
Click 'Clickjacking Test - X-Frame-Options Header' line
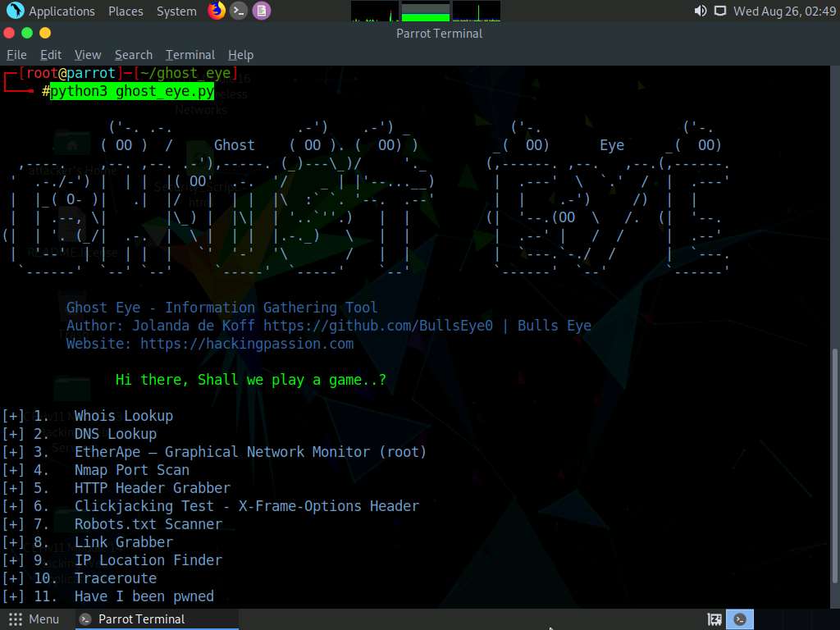pyautogui.click(x=247, y=505)
